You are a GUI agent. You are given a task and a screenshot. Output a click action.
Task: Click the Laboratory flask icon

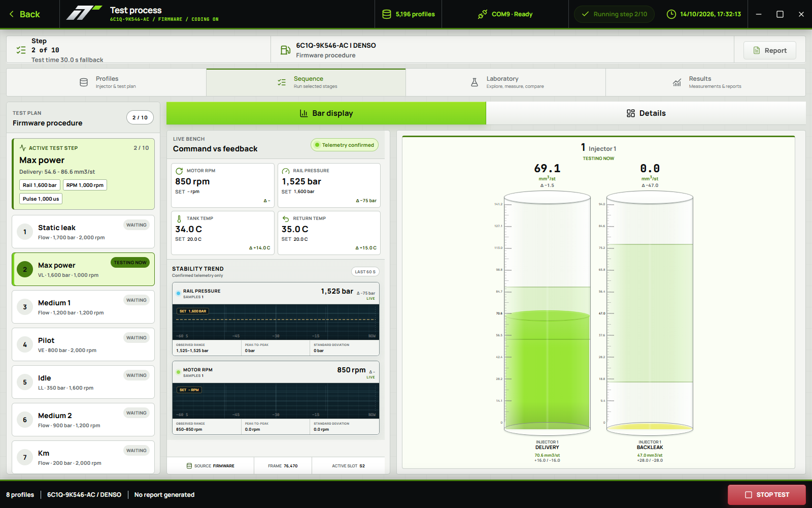[x=475, y=82]
